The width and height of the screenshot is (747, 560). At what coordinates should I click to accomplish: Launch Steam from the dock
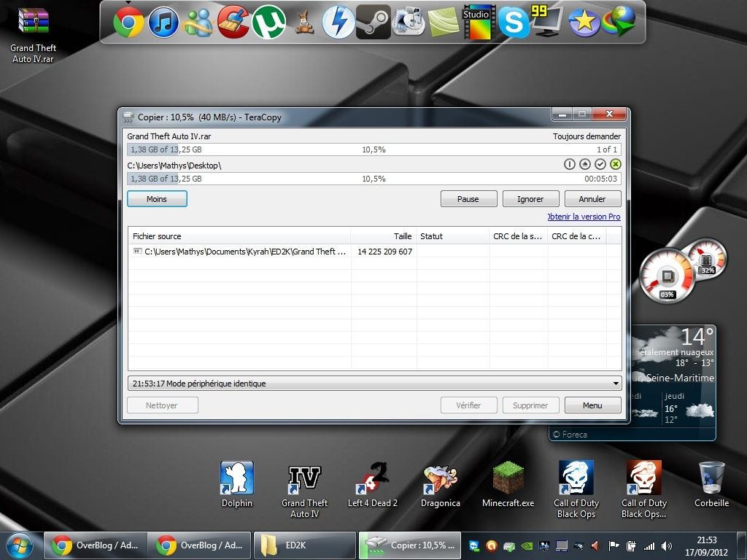[x=373, y=23]
